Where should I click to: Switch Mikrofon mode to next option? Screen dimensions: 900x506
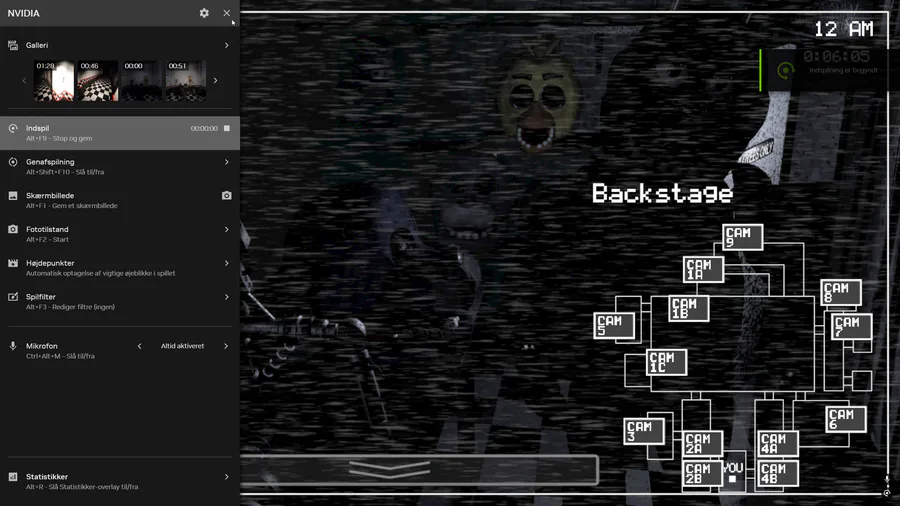click(x=226, y=346)
